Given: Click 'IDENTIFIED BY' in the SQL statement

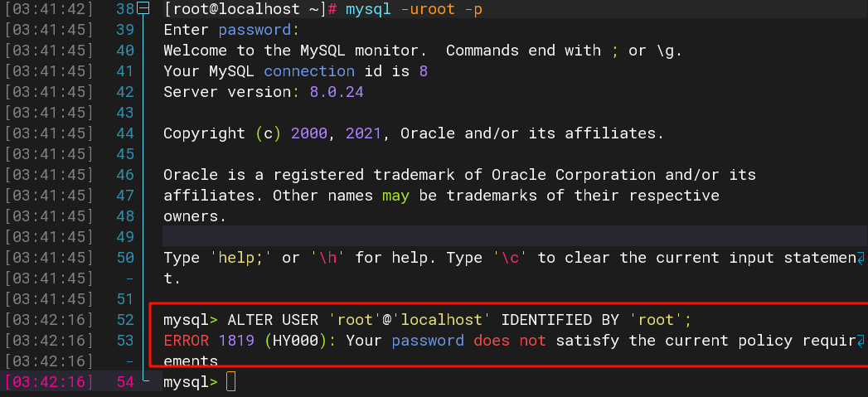Looking at the screenshot, I should (x=560, y=320).
